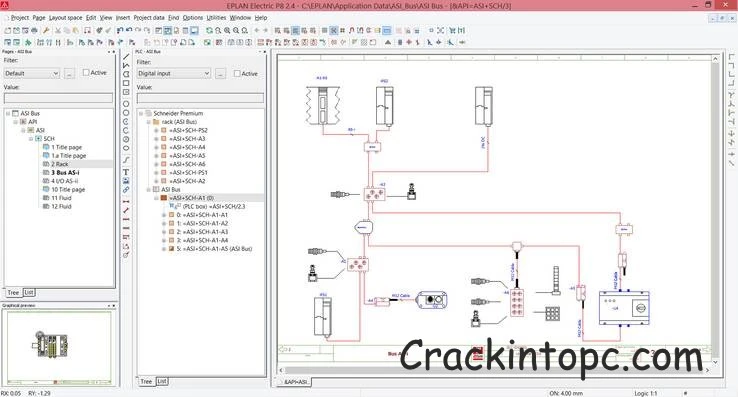Open the Project menu
This screenshot has width=738, height=397.
point(20,18)
